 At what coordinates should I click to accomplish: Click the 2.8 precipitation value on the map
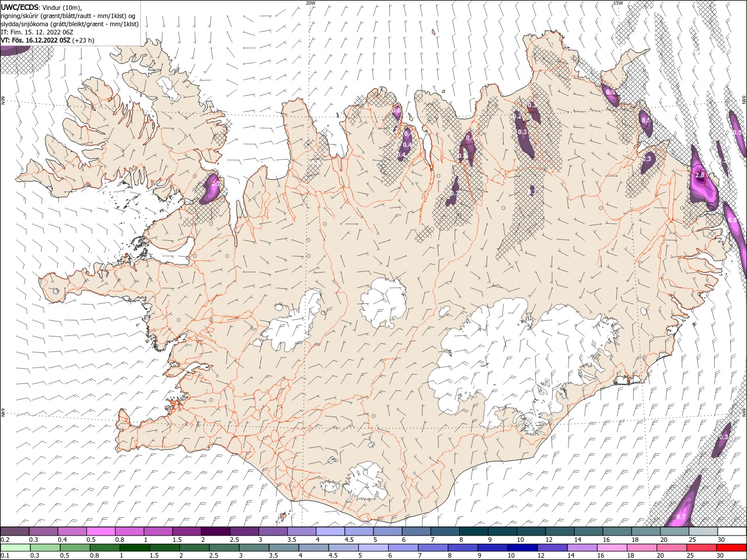(701, 175)
